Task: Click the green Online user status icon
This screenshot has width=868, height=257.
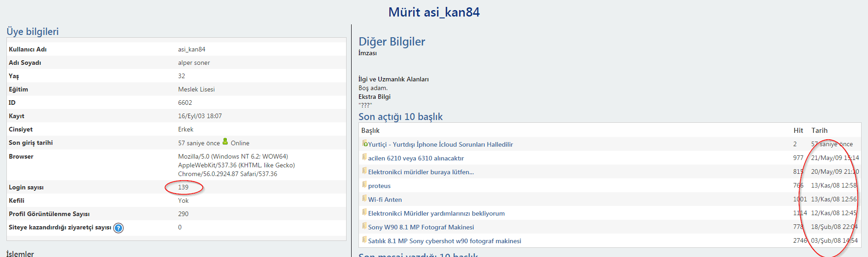Action: point(225,142)
